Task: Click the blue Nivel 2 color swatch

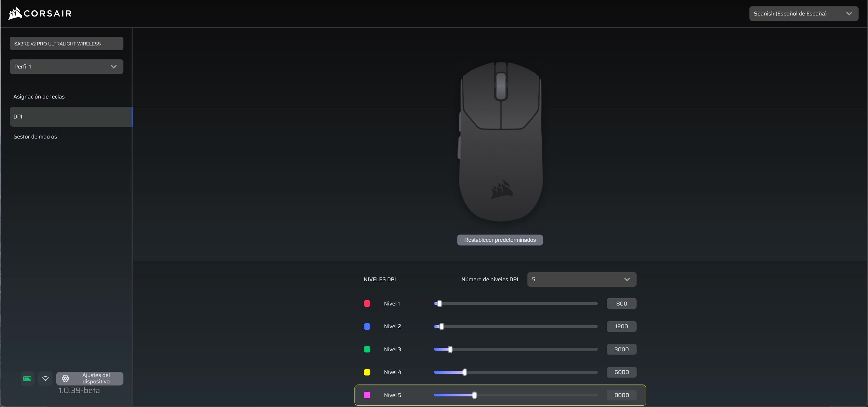Action: pyautogui.click(x=367, y=326)
